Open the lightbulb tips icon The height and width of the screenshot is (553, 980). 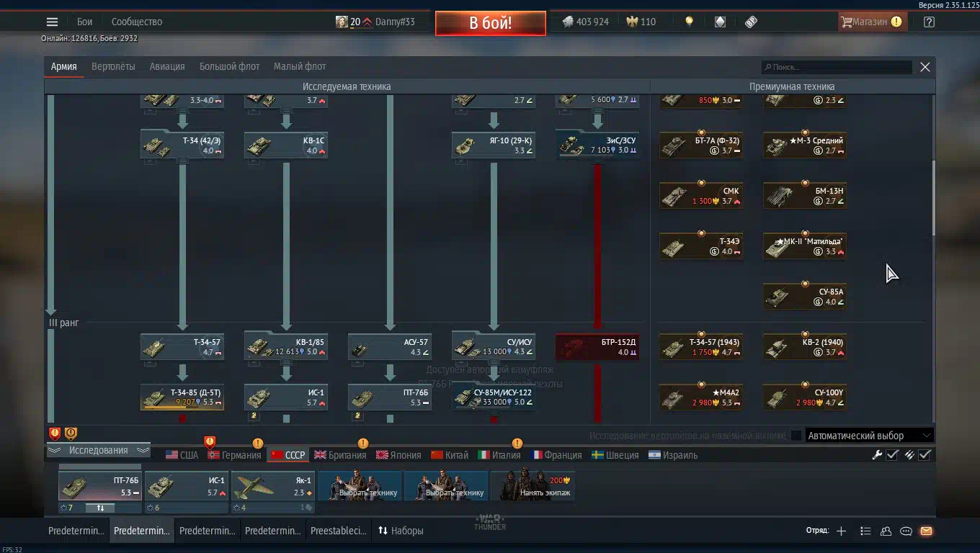689,22
